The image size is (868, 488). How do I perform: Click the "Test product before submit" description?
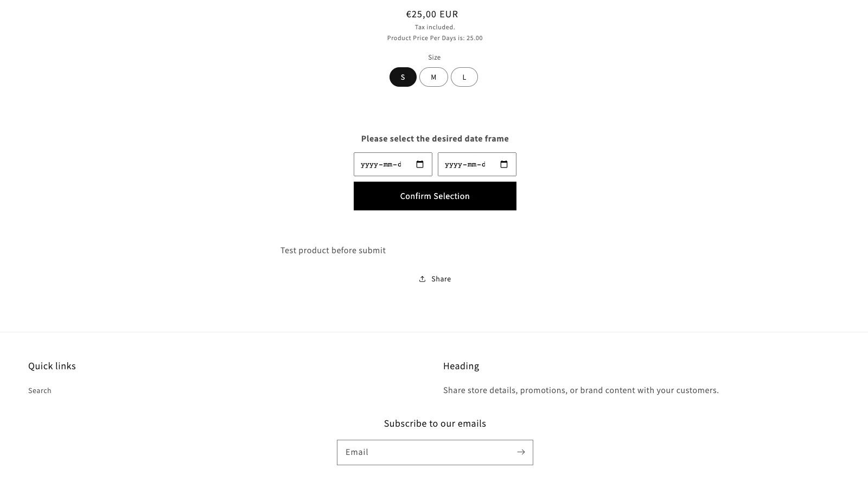click(x=333, y=250)
